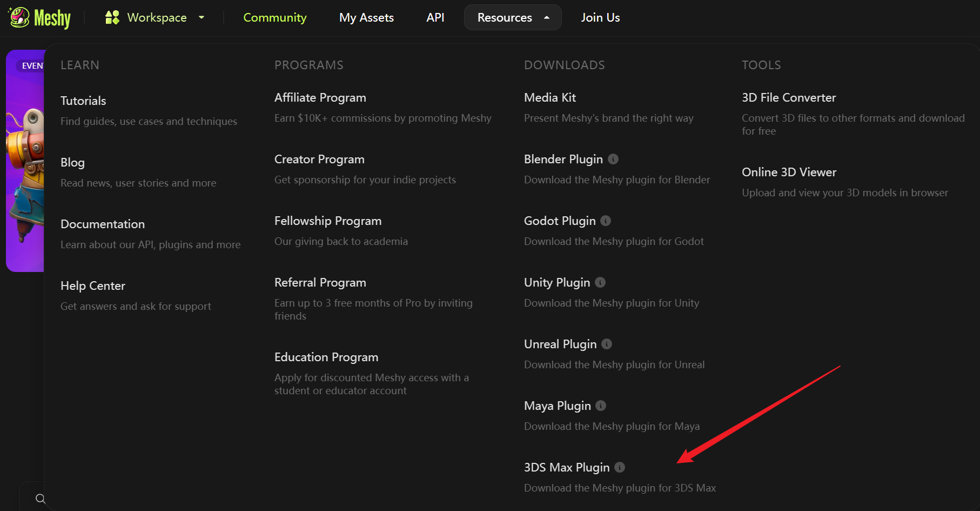The width and height of the screenshot is (980, 511).
Task: Click the Blender Plugin info icon
Action: tap(613, 159)
